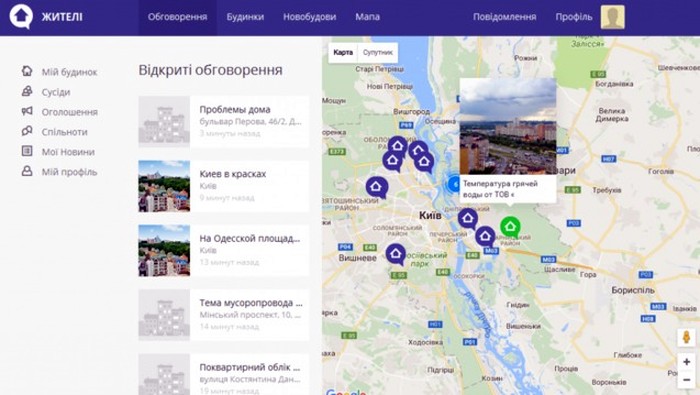
Task: Click the Жителі house logo icon
Action: click(x=21, y=17)
